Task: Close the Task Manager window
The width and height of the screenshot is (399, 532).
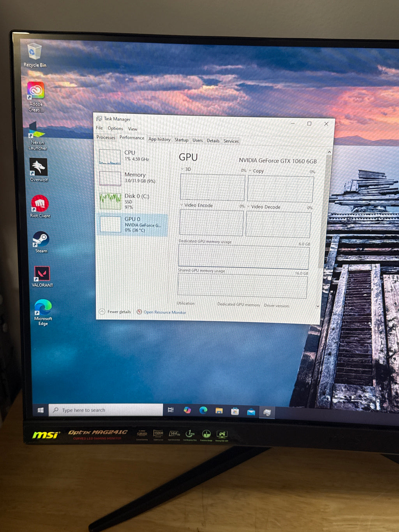Action: pos(326,124)
